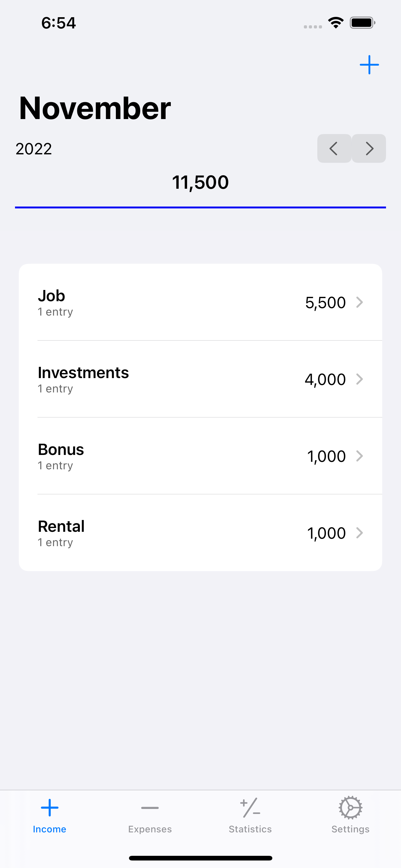Expand the Investments row chevron

359,379
